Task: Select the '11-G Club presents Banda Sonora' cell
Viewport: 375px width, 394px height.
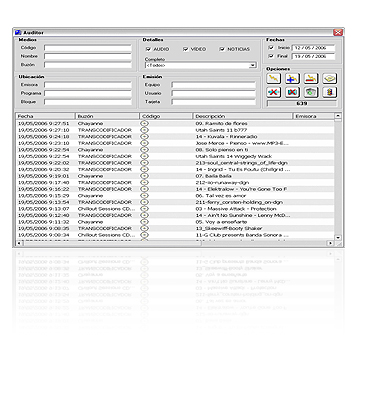Action: (x=242, y=235)
